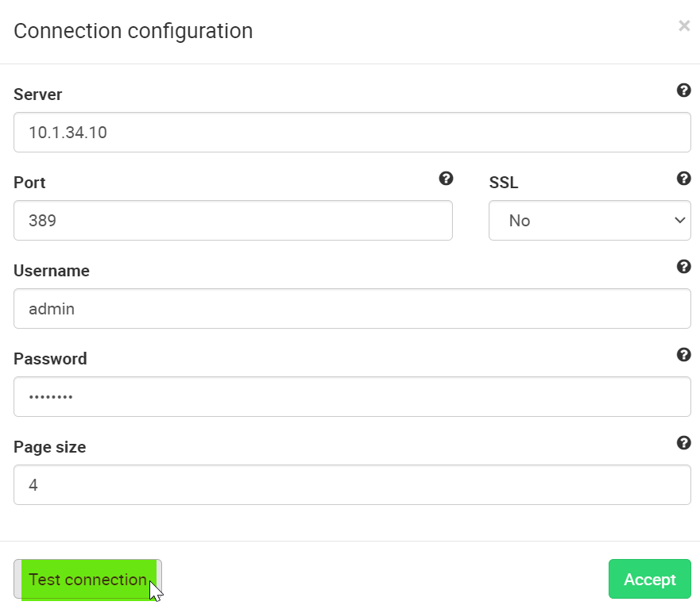700x613 pixels.
Task: Close the Connection configuration dialog
Action: pyautogui.click(x=684, y=26)
